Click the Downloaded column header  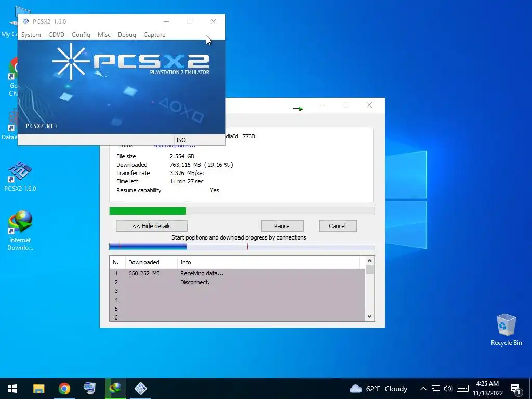coord(151,262)
